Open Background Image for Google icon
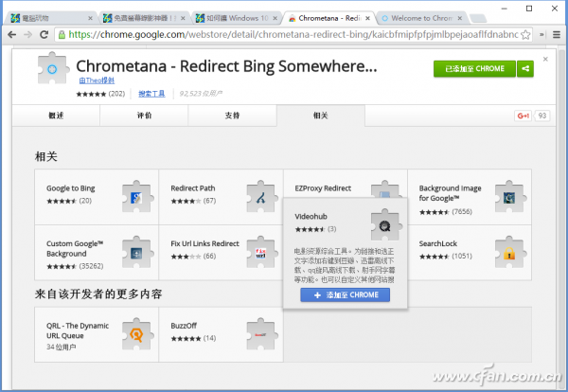The height and width of the screenshot is (392, 568). (510, 197)
